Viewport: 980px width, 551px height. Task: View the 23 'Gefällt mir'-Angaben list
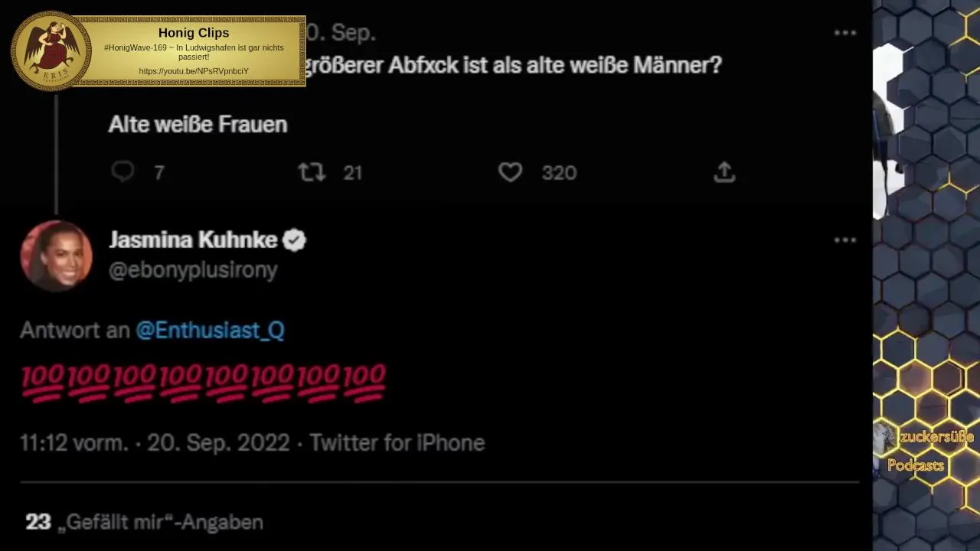pos(144,522)
